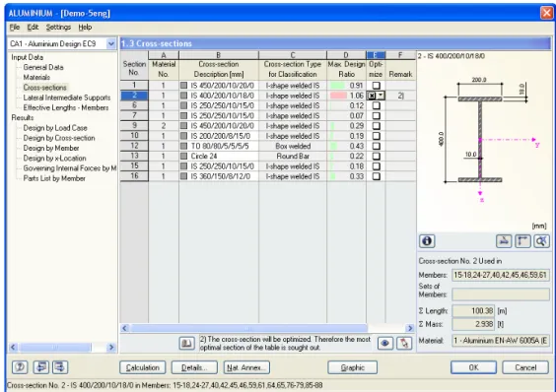The image size is (556, 392).
Task: Click the reset zoom icon under the section preview
Action: [541, 241]
